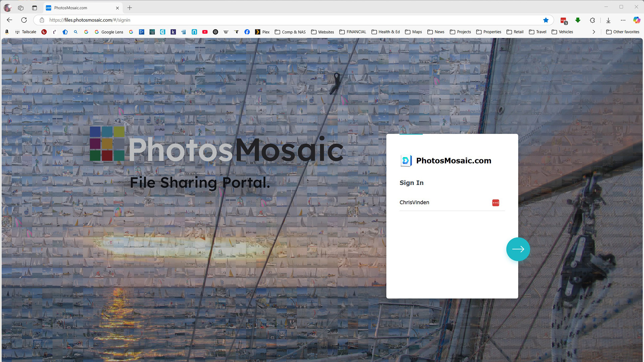Open the Settings and more menu
Image resolution: width=644 pixels, height=362 pixels.
coord(623,20)
